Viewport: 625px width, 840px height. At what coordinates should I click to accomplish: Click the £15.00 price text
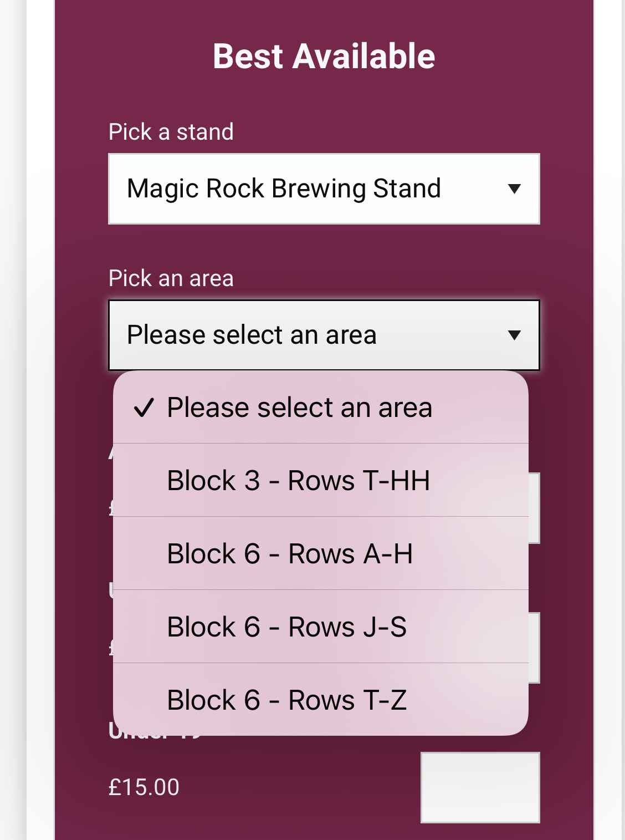(144, 787)
